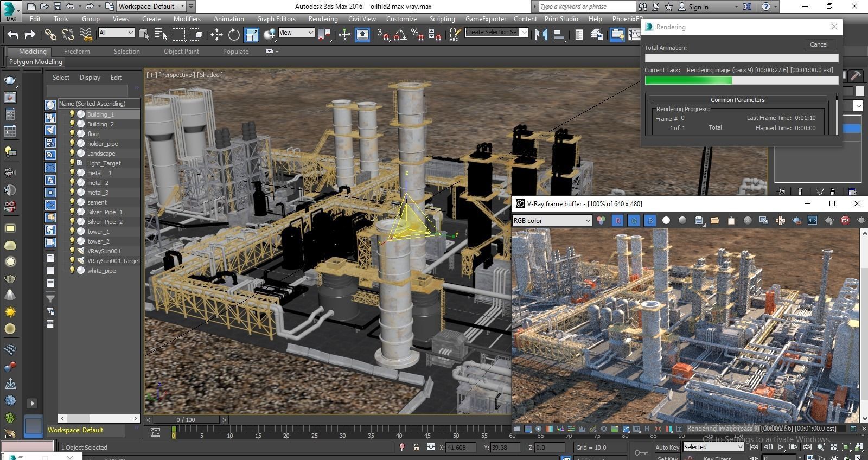868x460 pixels.
Task: Open the application MAX logo menu
Action: [11, 10]
